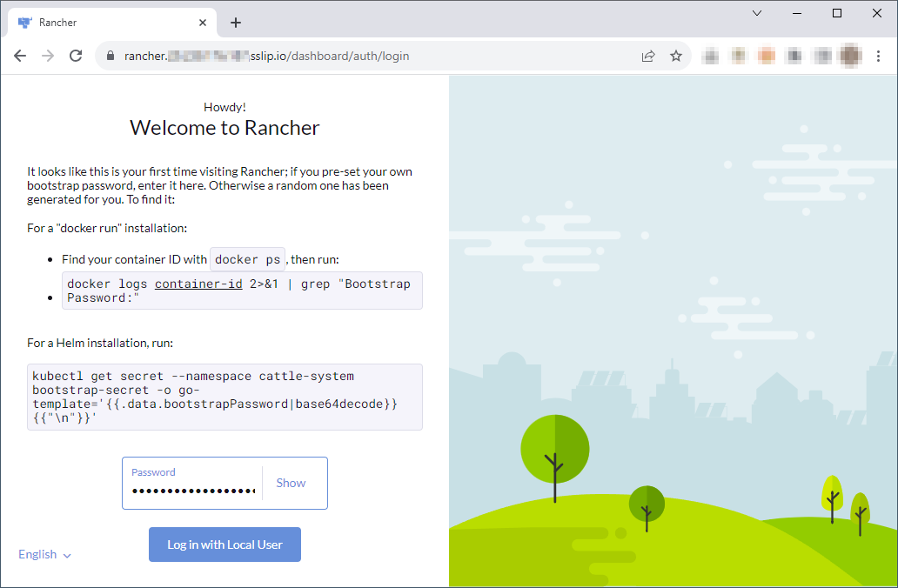
Task: View site information via lock icon
Action: click(110, 56)
